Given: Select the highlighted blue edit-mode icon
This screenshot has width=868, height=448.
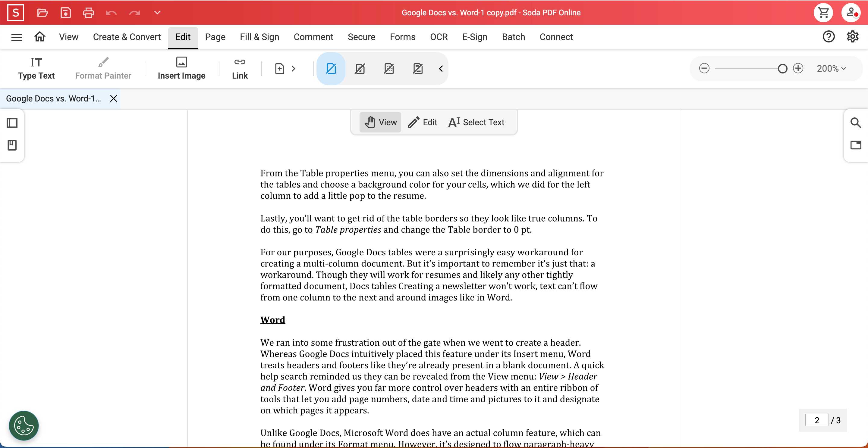Looking at the screenshot, I should coord(331,69).
